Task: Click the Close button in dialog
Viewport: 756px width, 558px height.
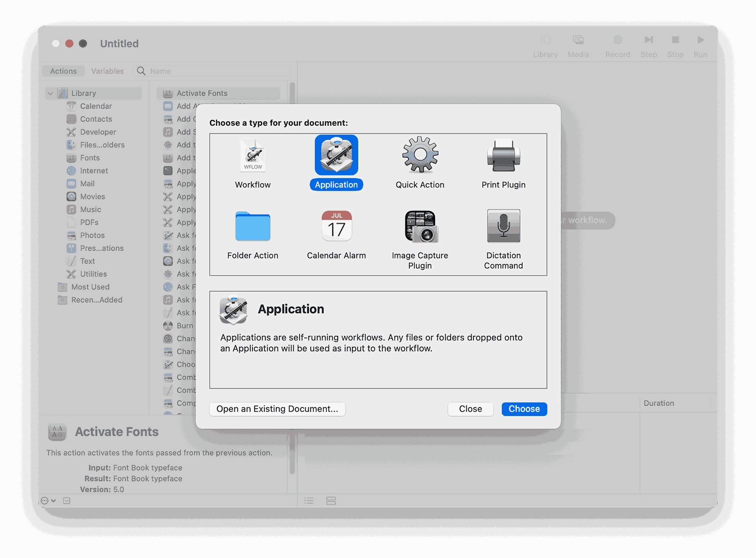Action: click(470, 409)
